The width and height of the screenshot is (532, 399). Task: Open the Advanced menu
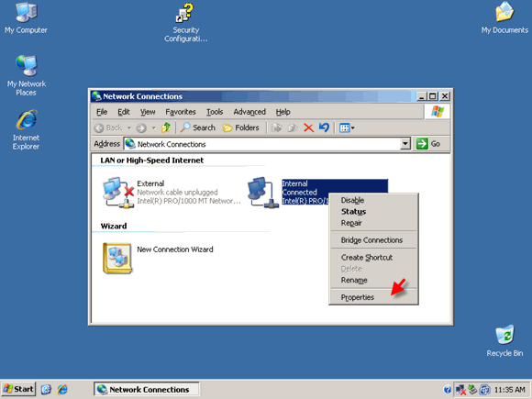click(249, 112)
